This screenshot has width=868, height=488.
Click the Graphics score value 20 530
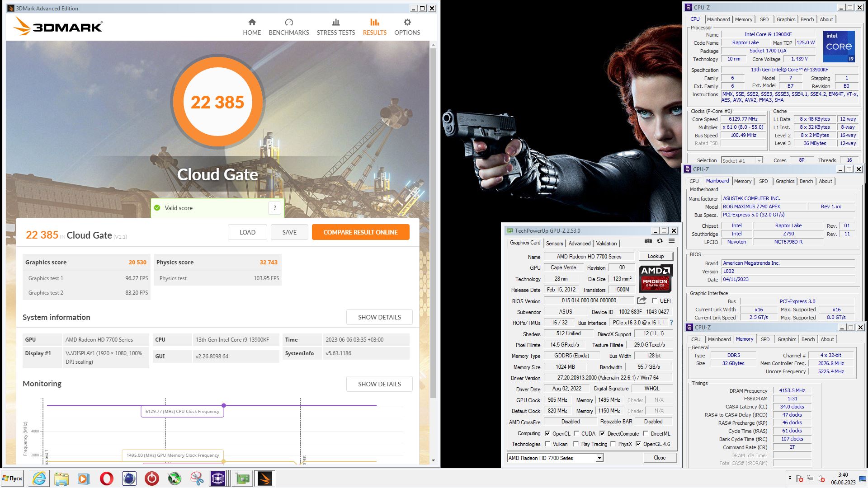pyautogui.click(x=137, y=262)
